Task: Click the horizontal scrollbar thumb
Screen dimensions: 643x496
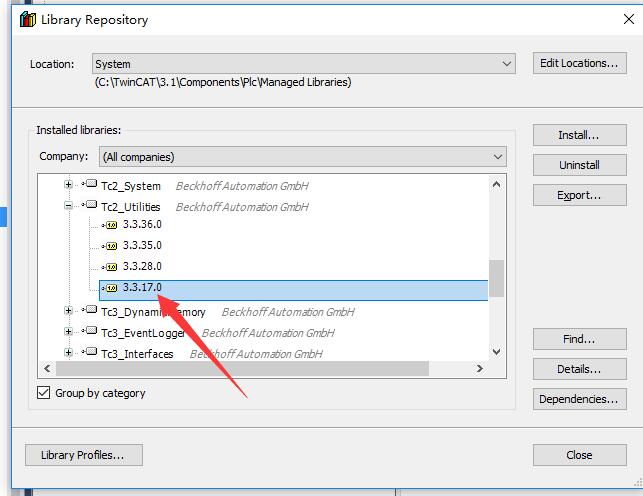Action: pyautogui.click(x=242, y=369)
